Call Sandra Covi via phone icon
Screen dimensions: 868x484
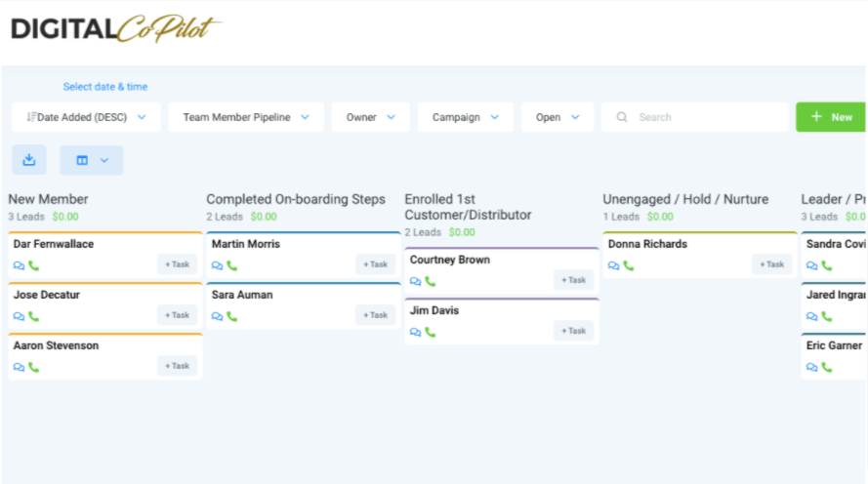(826, 265)
